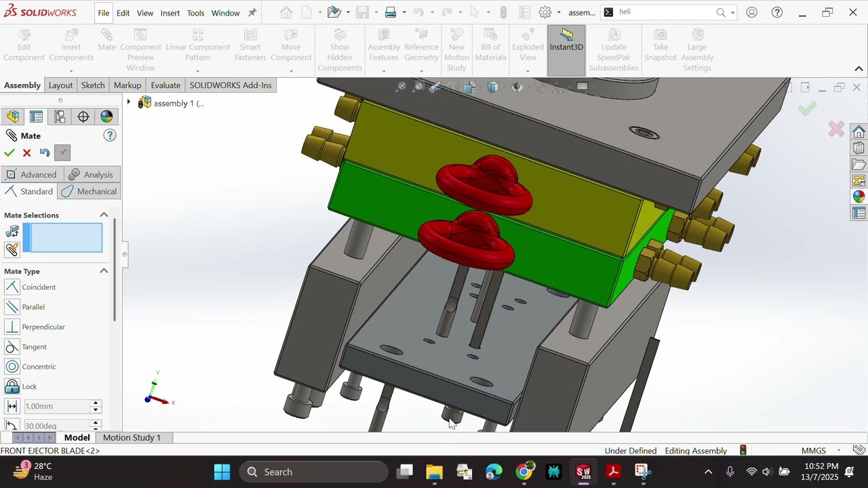Open the MMGS unit system dropdown
This screenshot has height=488, width=868.
coord(821,451)
